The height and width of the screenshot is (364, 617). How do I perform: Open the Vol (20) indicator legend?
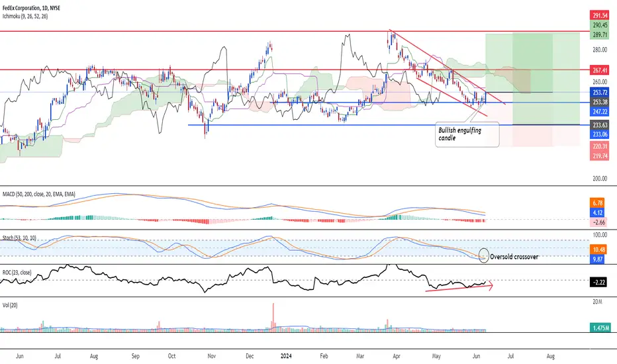[10, 305]
